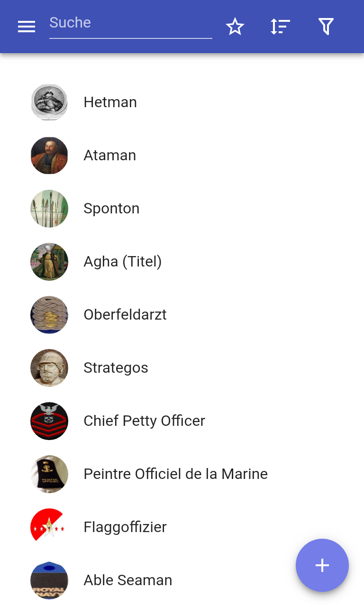Click the Suche search field
This screenshot has width=364, height=607.
[131, 25]
